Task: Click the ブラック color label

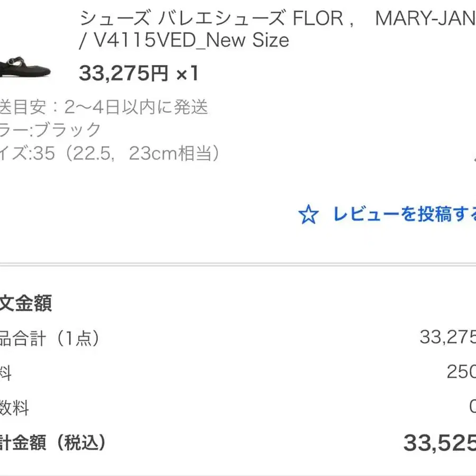Action: click(x=68, y=130)
